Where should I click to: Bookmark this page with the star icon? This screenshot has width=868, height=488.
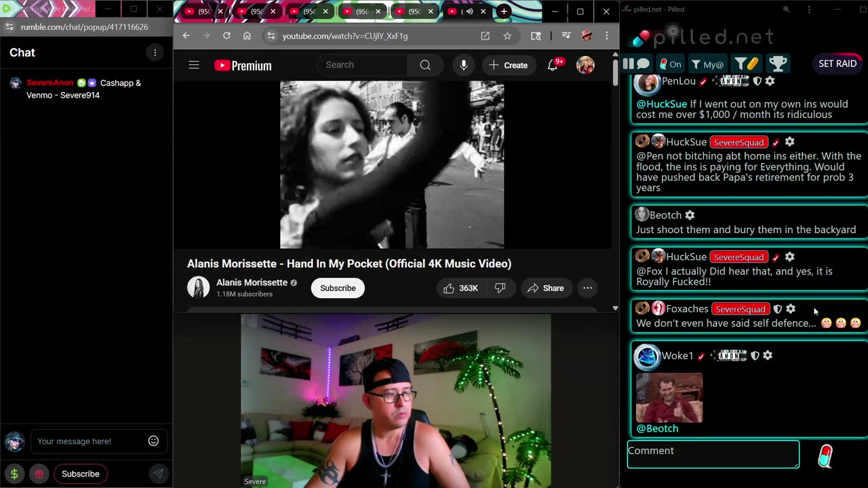(x=507, y=36)
